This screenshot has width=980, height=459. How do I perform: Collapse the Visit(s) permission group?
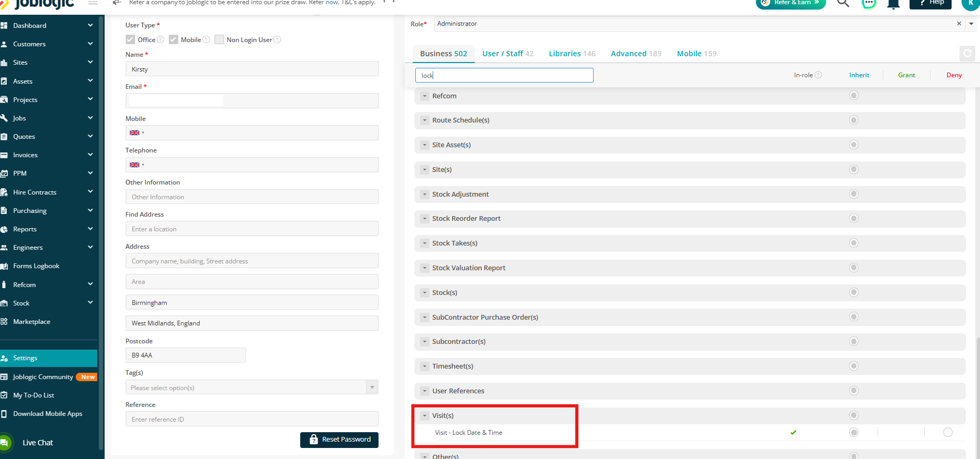(x=425, y=416)
